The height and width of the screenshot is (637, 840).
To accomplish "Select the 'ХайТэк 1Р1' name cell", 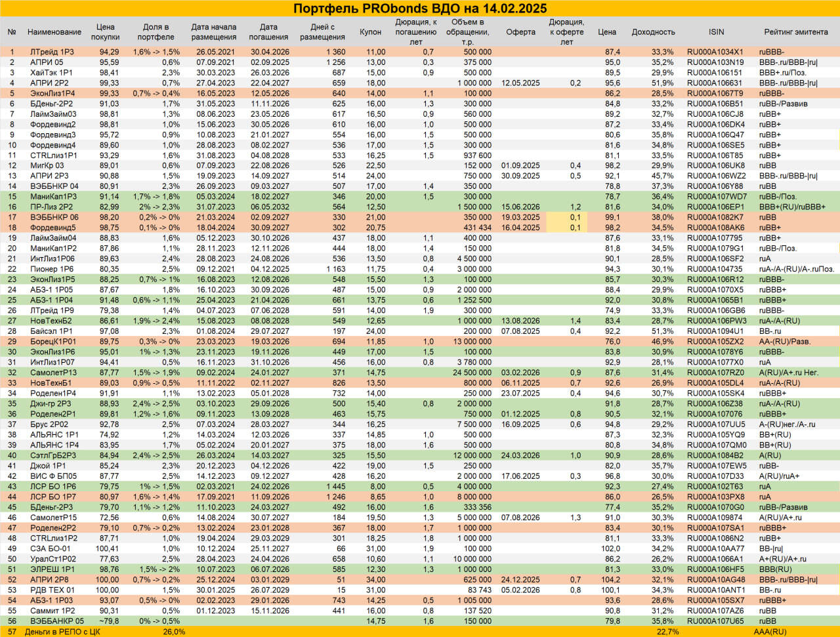I will (x=52, y=73).
